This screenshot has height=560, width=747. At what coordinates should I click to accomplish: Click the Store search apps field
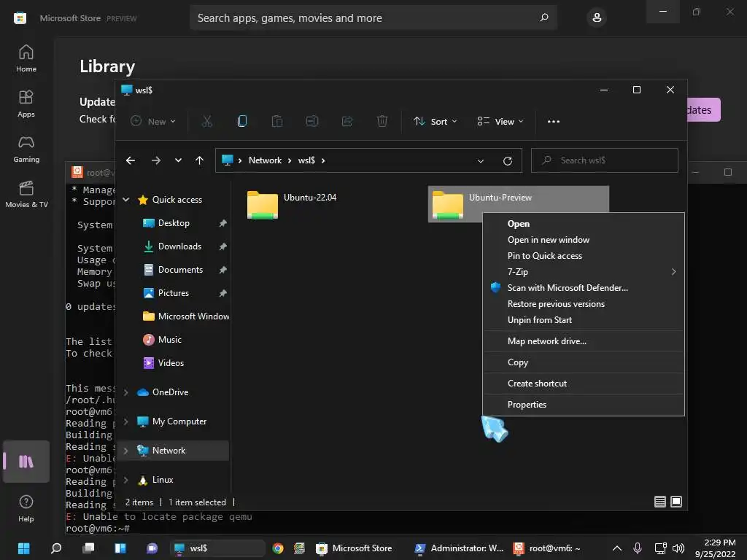[x=373, y=17]
